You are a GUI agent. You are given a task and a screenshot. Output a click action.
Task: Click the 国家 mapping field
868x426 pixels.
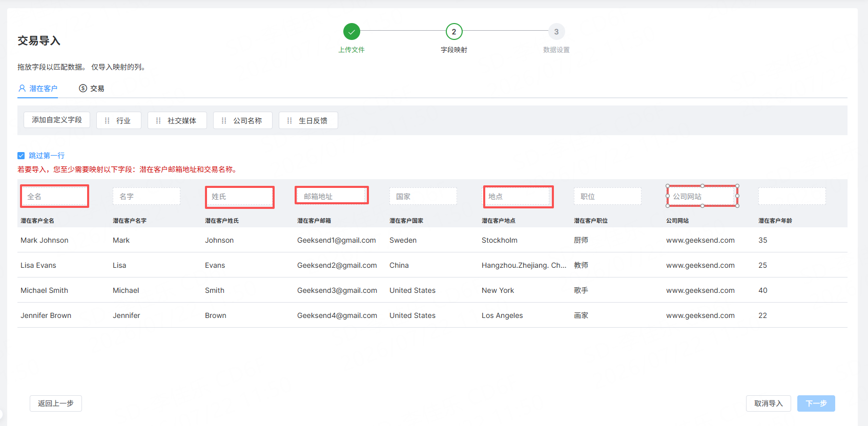pyautogui.click(x=423, y=196)
